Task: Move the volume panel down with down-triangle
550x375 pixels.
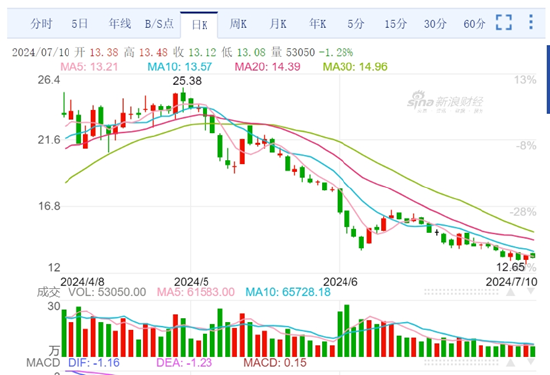Action: (x=531, y=291)
